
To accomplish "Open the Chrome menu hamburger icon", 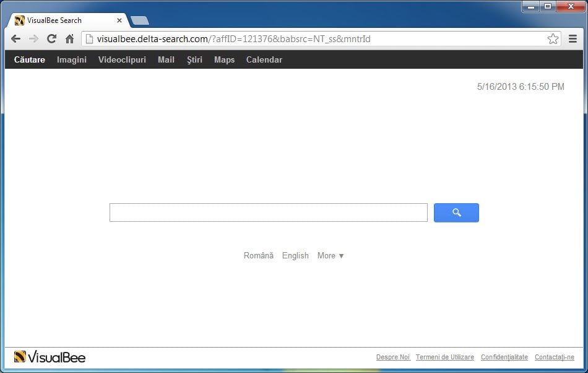I will tap(573, 38).
